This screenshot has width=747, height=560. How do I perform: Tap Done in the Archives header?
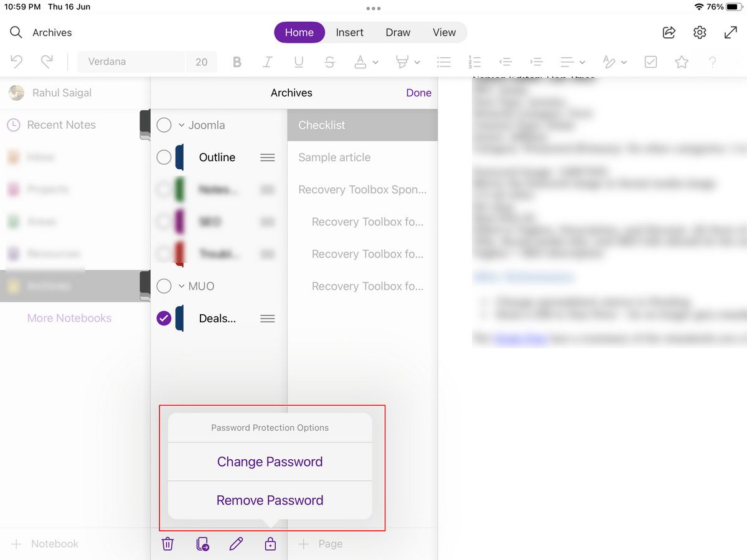tap(419, 93)
